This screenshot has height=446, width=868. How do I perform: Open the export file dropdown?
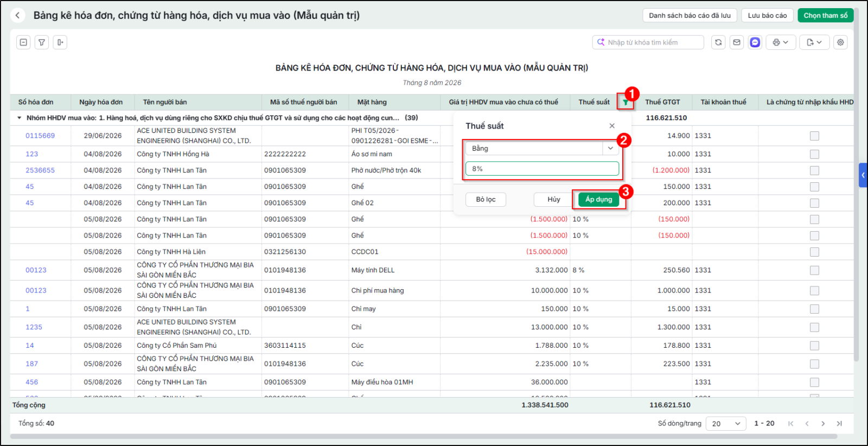click(x=815, y=42)
